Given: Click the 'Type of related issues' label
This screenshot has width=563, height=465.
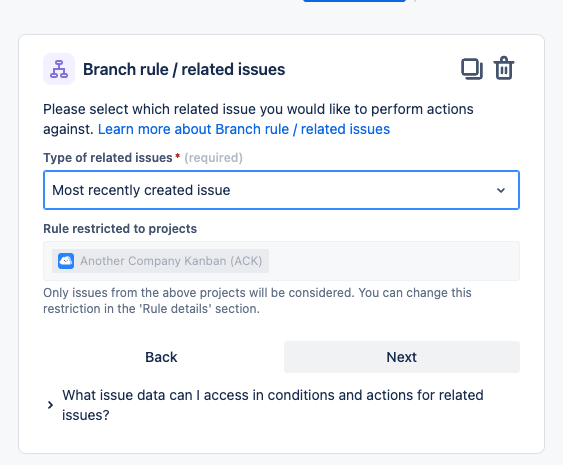Looking at the screenshot, I should tap(108, 158).
